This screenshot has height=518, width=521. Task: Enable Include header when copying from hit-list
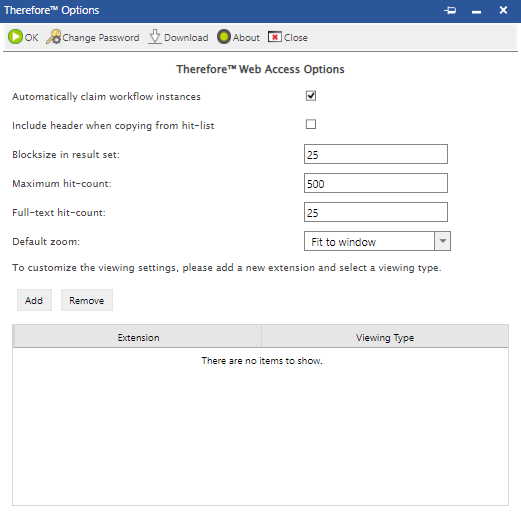pos(311,124)
